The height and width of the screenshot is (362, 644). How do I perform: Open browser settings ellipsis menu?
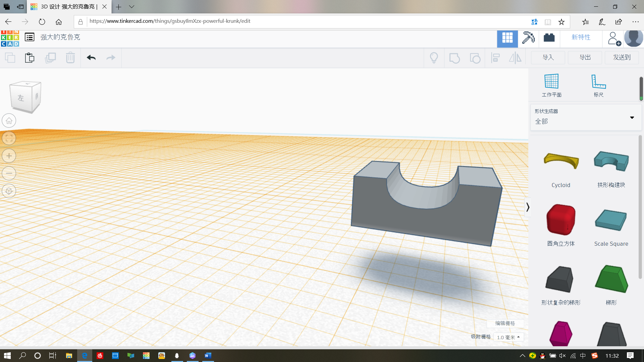pos(636,22)
